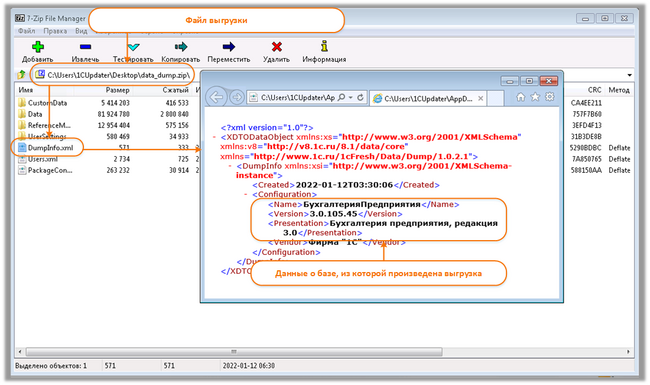650x385 pixels.
Task: Click the Name value БухгалтерияПредприятия
Action: coord(362,204)
